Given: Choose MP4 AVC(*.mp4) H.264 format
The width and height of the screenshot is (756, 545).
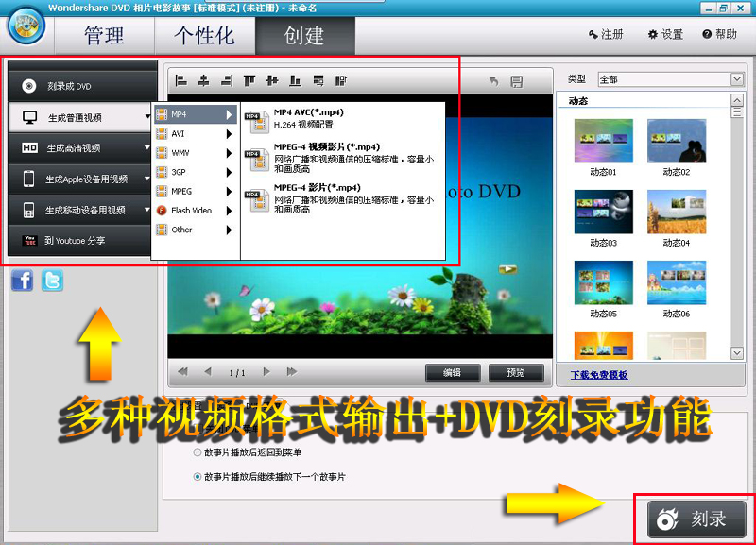Looking at the screenshot, I should (x=342, y=119).
